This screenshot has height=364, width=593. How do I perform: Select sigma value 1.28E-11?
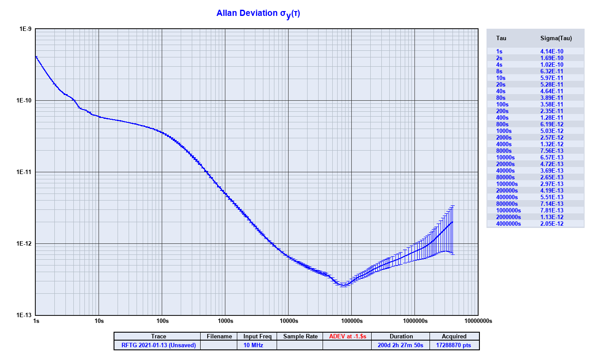pyautogui.click(x=552, y=118)
